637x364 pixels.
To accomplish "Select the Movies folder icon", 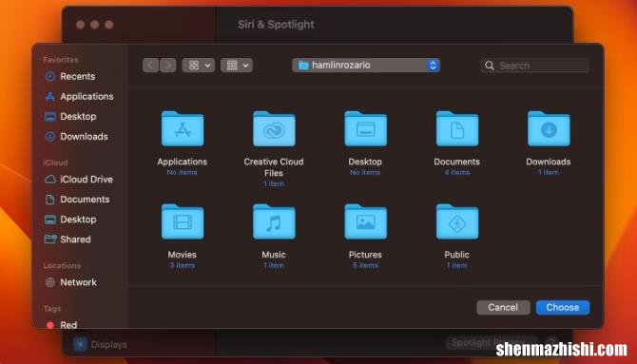I will click(x=183, y=221).
